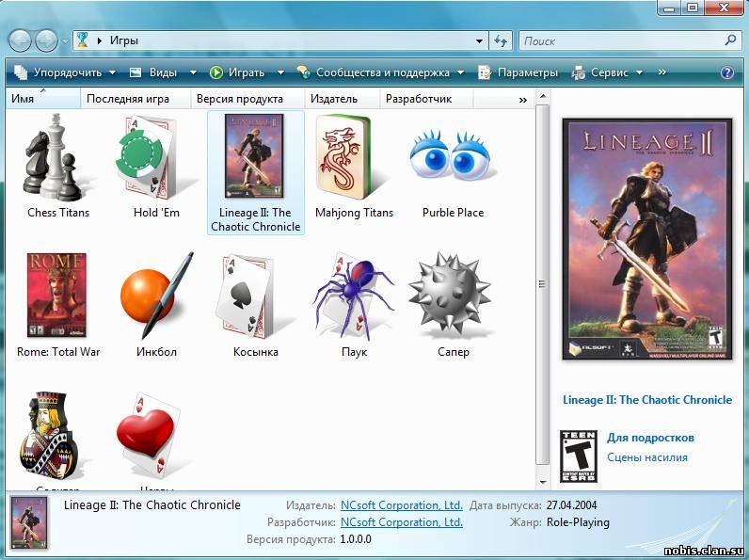Expand hidden columns with header chevron
The image size is (749, 560).
point(522,100)
